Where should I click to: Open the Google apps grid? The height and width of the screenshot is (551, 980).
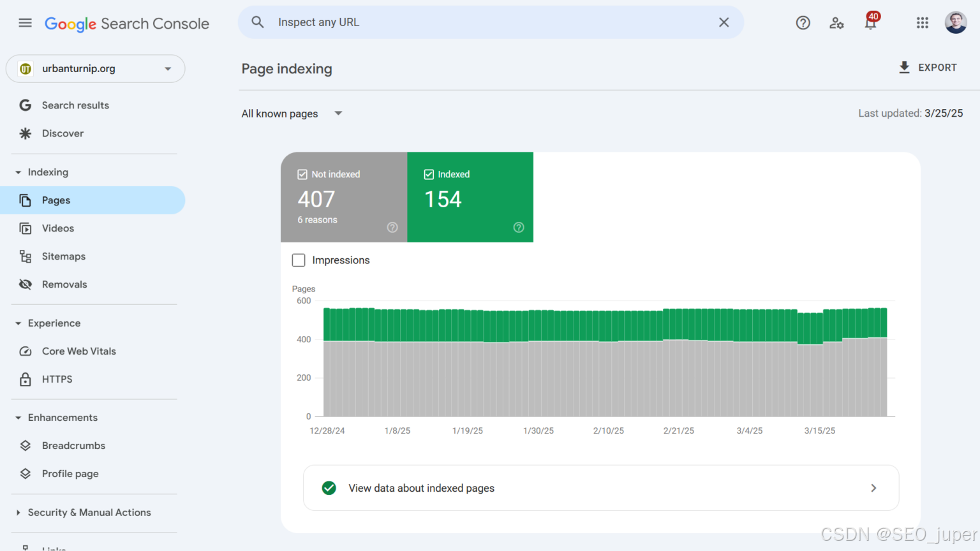click(x=922, y=23)
